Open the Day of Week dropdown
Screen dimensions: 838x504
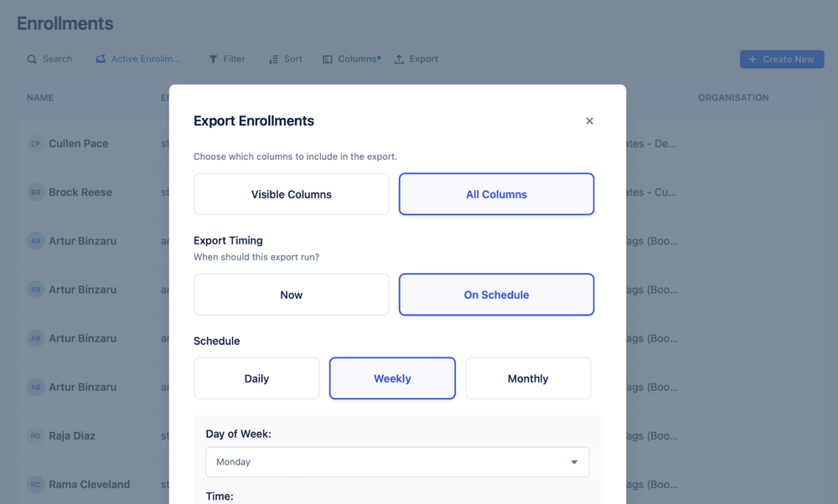[397, 461]
